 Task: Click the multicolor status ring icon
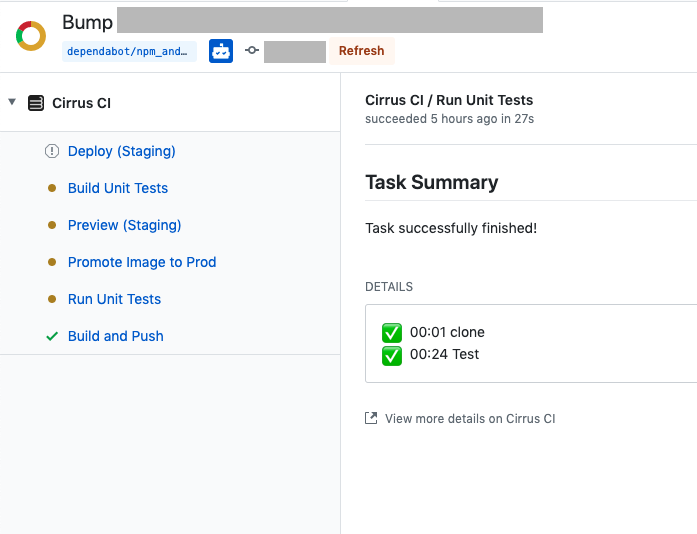point(31,36)
